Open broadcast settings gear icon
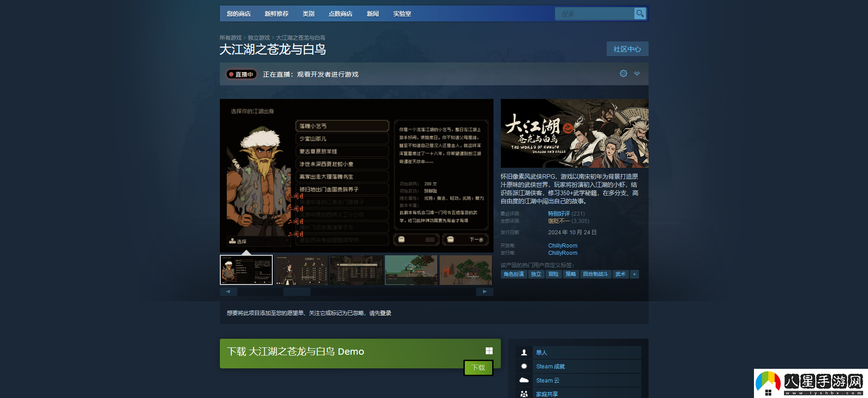 [623, 73]
